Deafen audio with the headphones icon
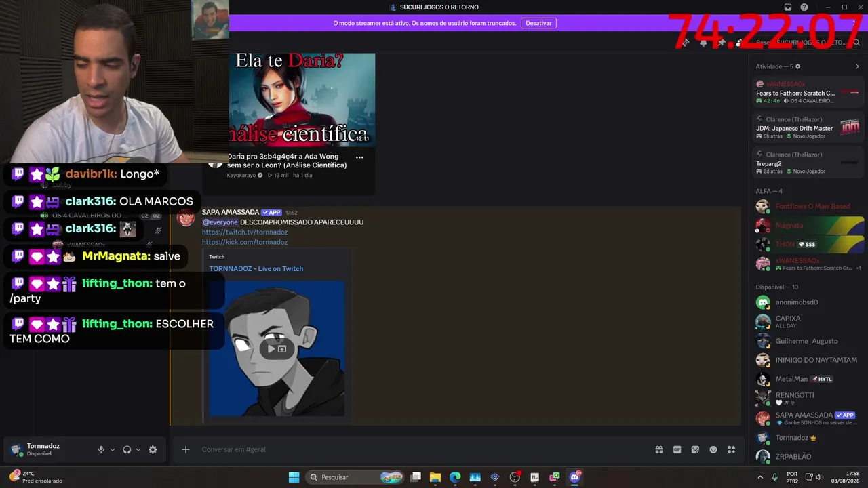 point(127,449)
